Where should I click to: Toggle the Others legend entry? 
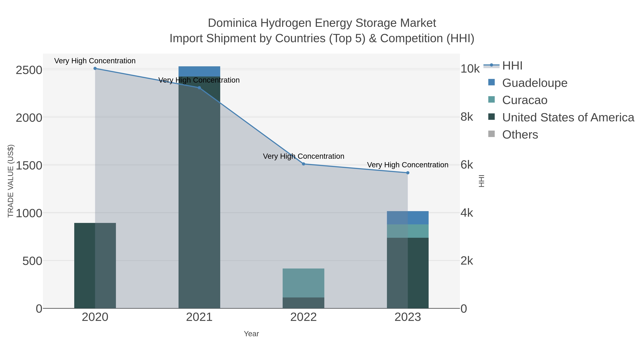[x=513, y=135]
